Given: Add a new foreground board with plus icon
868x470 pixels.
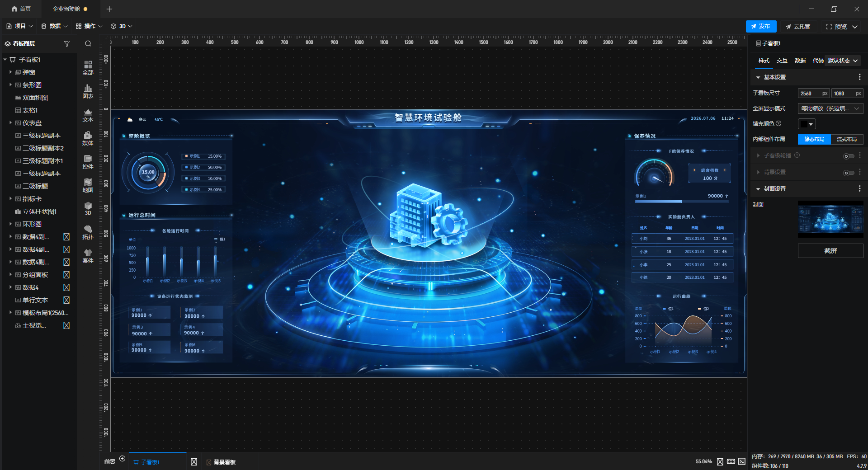Looking at the screenshot, I should tap(122, 458).
